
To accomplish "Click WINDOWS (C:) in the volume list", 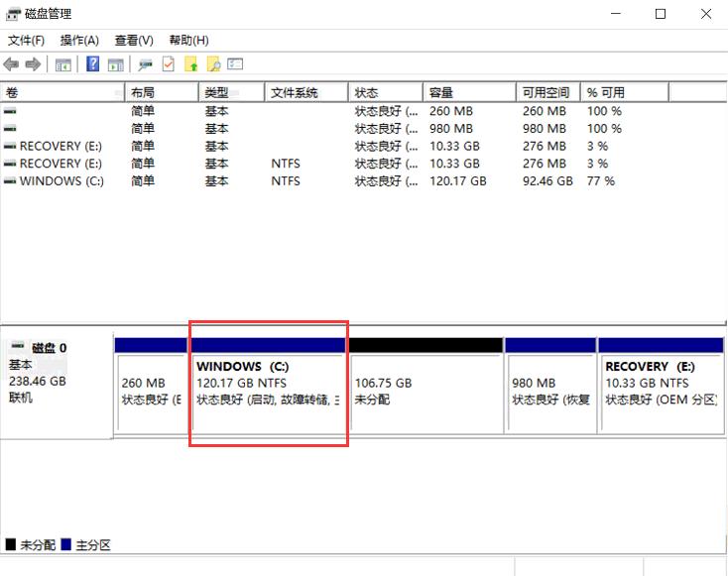I will pyautogui.click(x=61, y=181).
